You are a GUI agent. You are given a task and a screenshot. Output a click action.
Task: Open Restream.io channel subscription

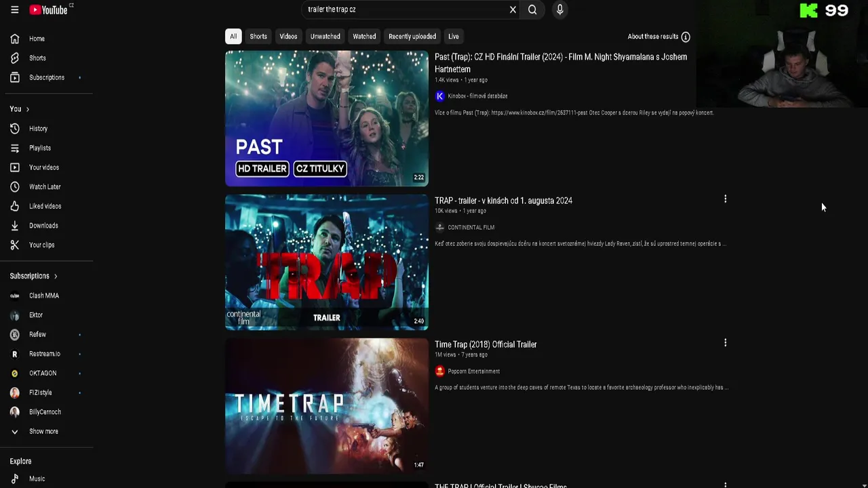tap(46, 354)
